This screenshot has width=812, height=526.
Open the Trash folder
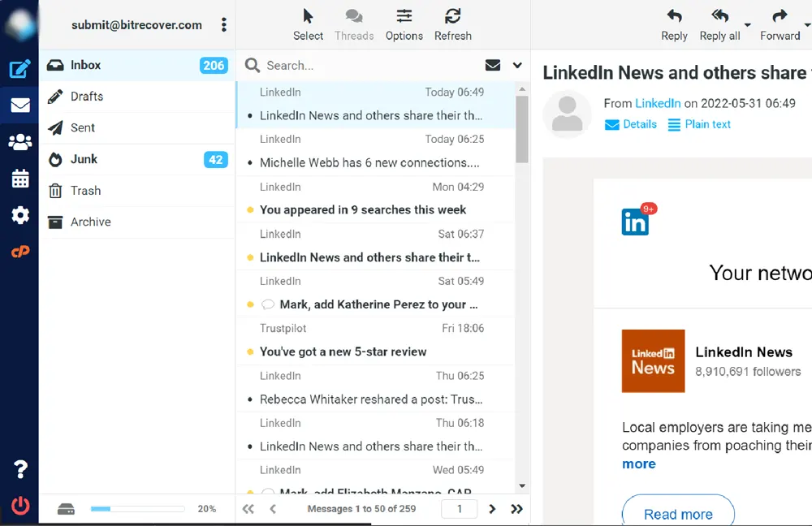136,191
